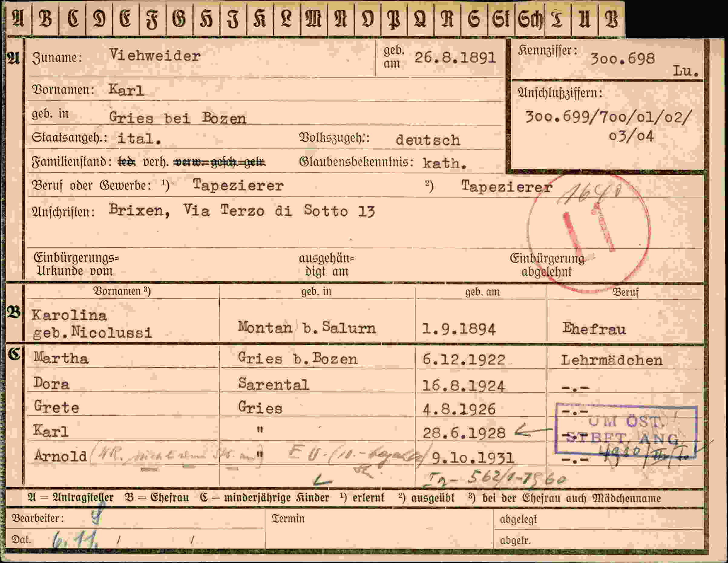Click the "Bearbeiter:" label
The width and height of the screenshot is (728, 563).
(x=37, y=518)
